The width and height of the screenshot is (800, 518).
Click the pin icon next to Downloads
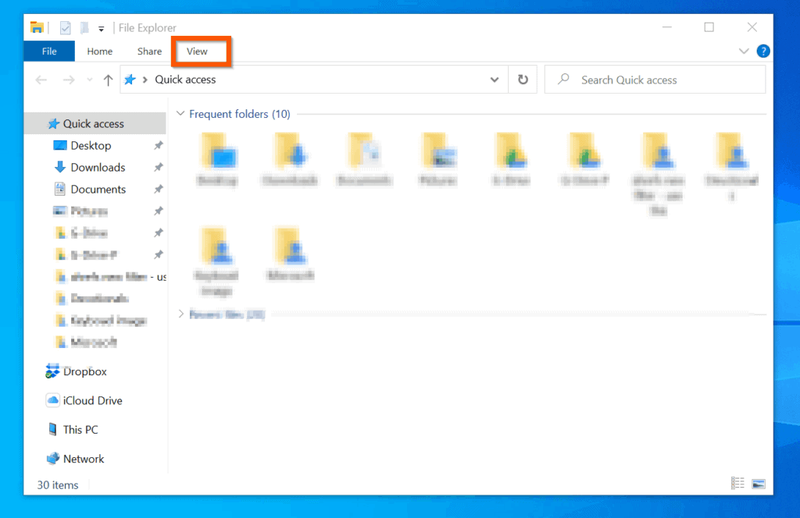[158, 167]
